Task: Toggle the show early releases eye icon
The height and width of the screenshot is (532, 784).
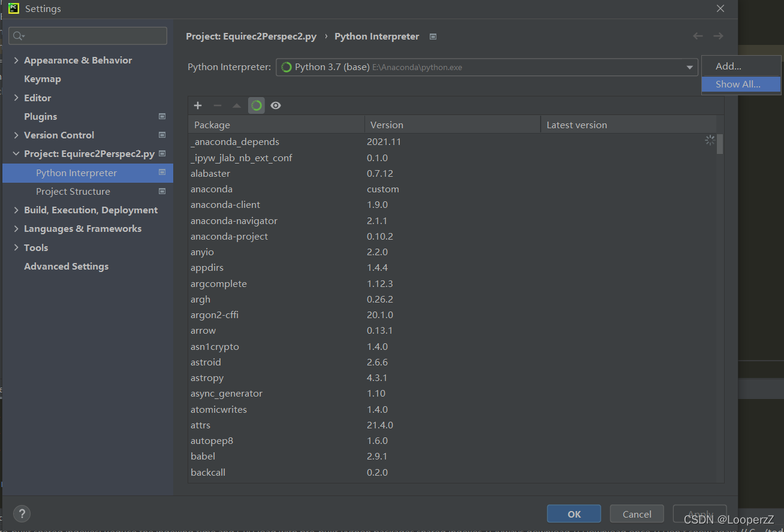Action: [x=276, y=105]
